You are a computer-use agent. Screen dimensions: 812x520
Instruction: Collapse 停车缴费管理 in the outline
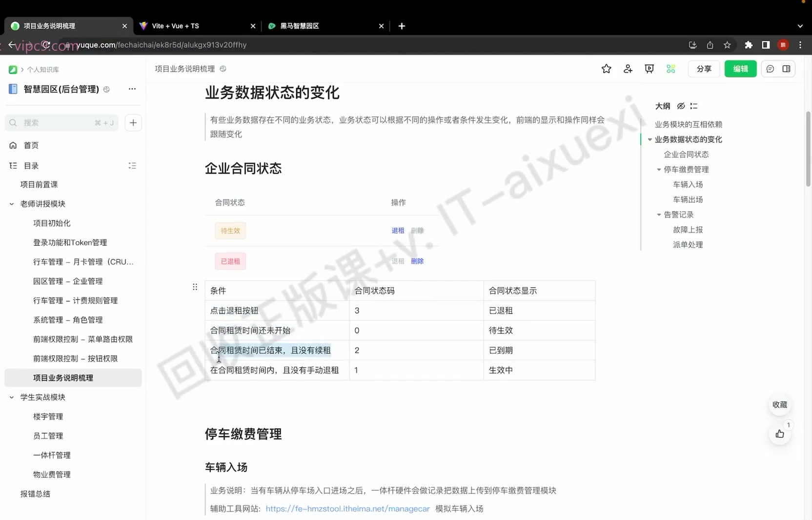click(659, 170)
